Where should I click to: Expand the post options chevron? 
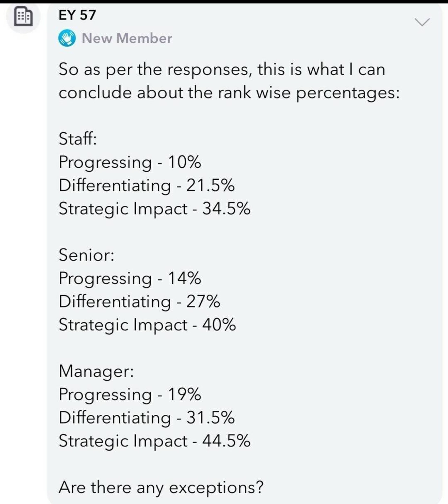tap(422, 22)
